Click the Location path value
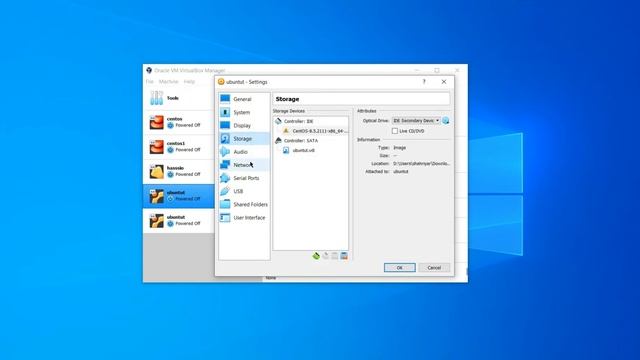This screenshot has width=640, height=360. pyautogui.click(x=421, y=163)
